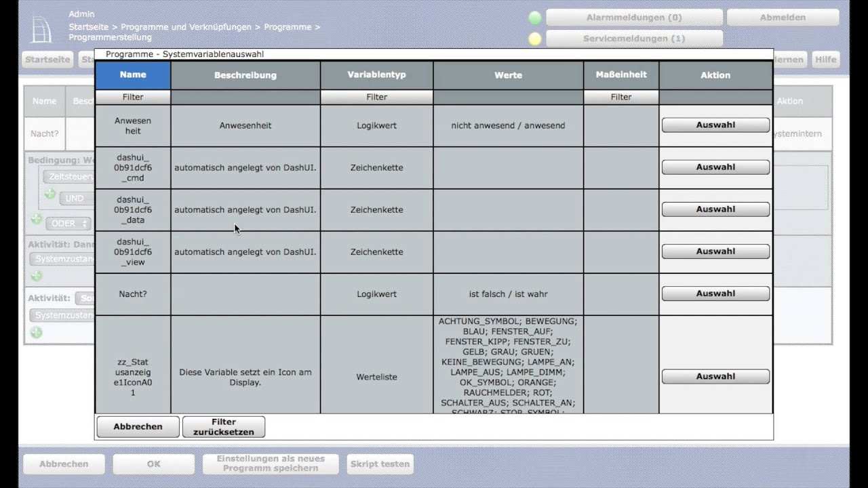Click the HomeMatic logo icon
Image resolution: width=868 pixels, height=488 pixels.
click(x=41, y=27)
